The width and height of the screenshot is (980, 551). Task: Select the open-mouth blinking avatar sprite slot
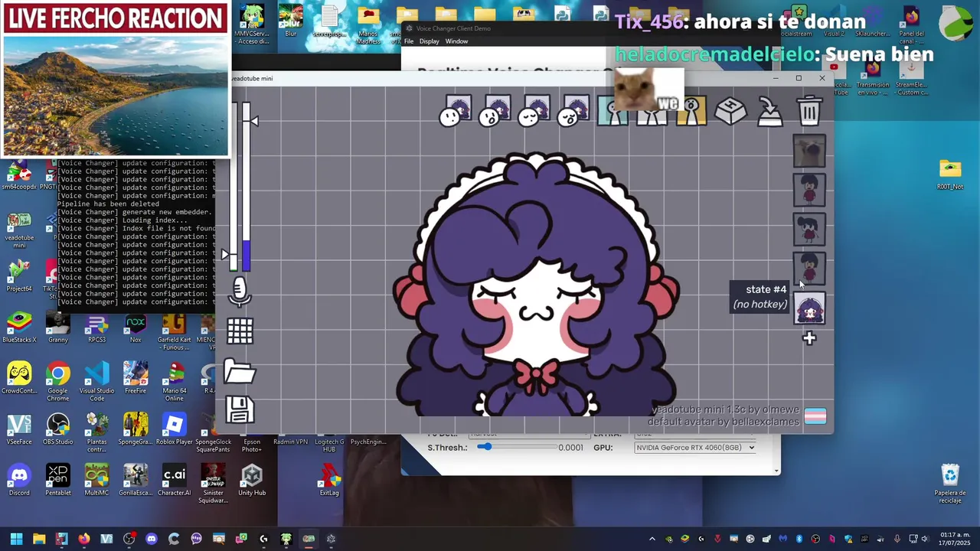(x=574, y=111)
